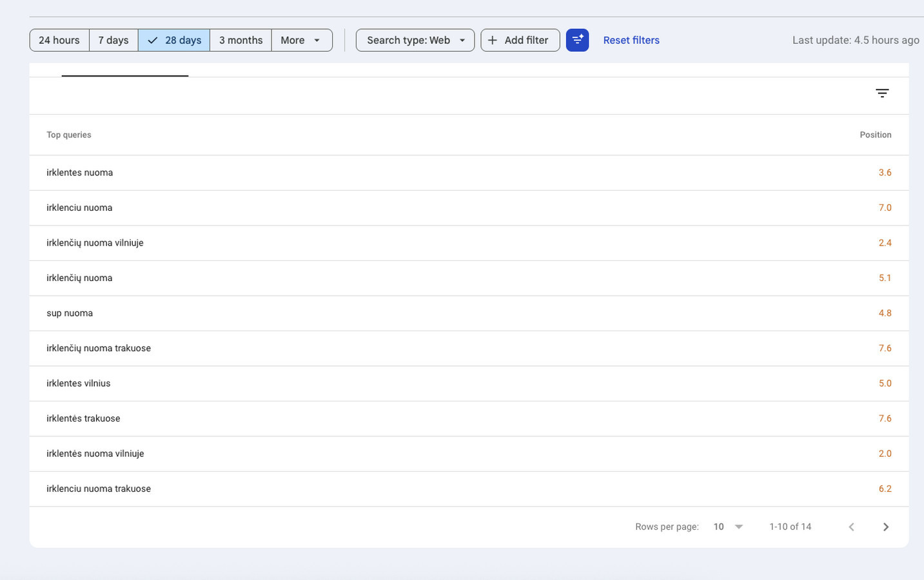This screenshot has height=580, width=924.
Task: Open the 'irklentes nuoma' query row
Action: tap(80, 173)
